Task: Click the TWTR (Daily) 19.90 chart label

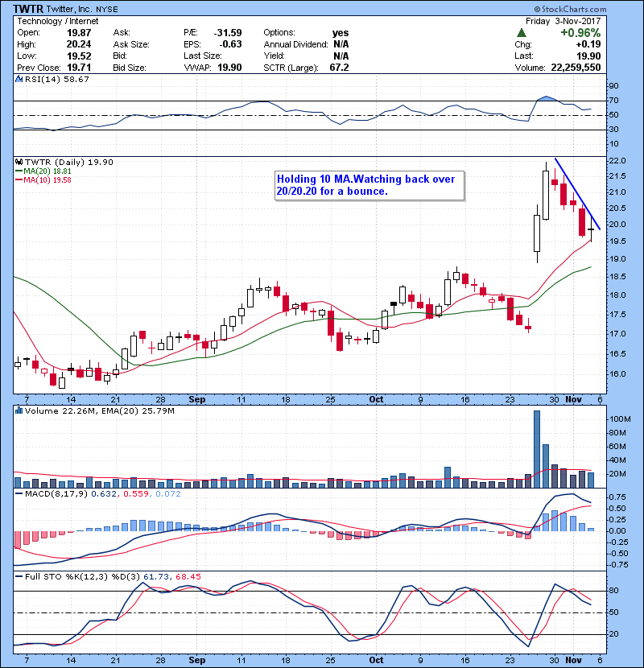Action: click(x=69, y=162)
